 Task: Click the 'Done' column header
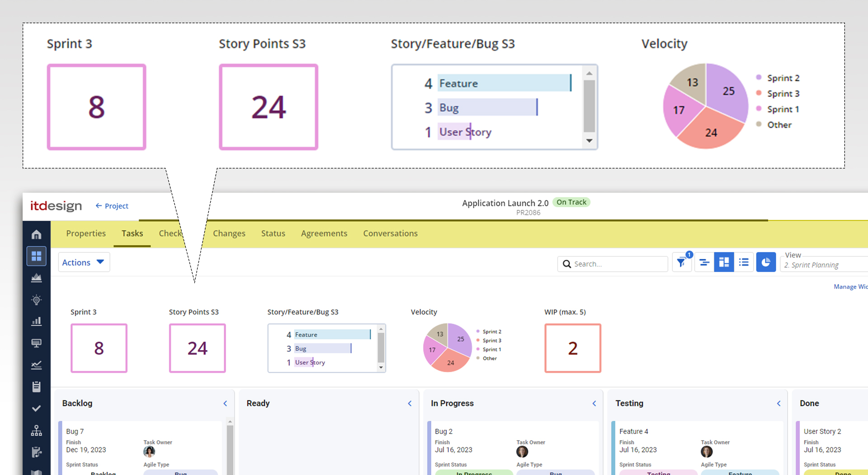click(x=809, y=403)
